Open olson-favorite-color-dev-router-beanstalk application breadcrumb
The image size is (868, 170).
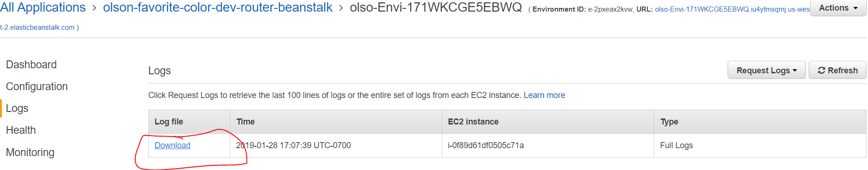tap(218, 7)
